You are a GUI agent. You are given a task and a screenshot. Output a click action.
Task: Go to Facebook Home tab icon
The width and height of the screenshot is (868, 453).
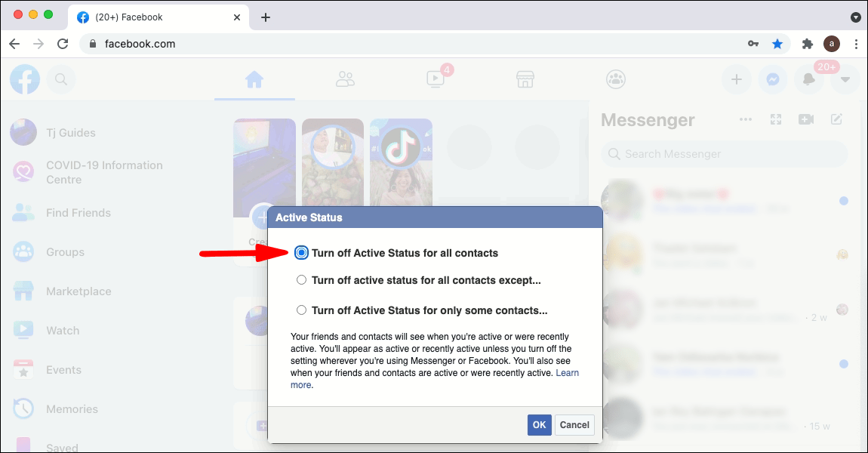254,80
